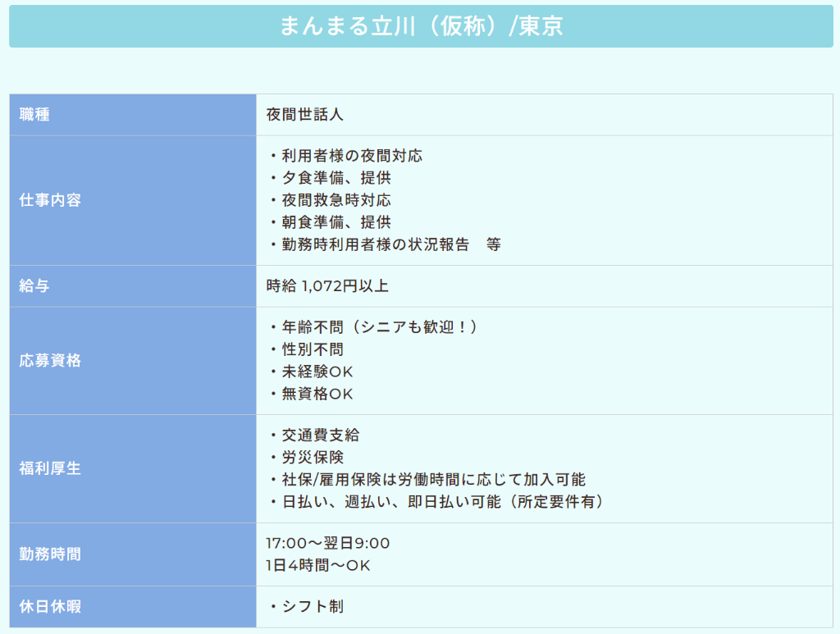The image size is (840, 634).
Task: Click the 時給 1,072円以上 salary text
Action: coord(327,286)
